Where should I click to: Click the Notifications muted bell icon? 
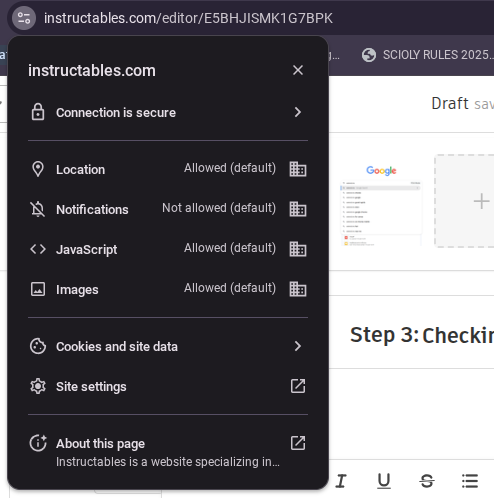click(38, 209)
